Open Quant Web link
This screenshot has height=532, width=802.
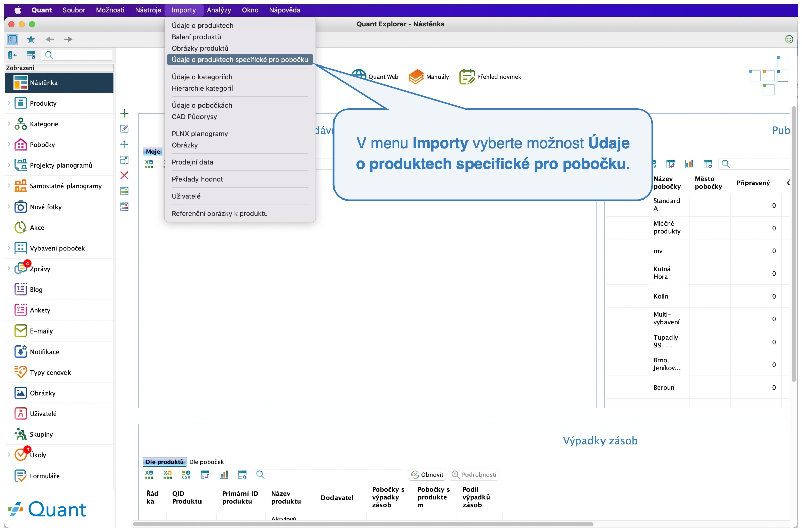pos(375,77)
